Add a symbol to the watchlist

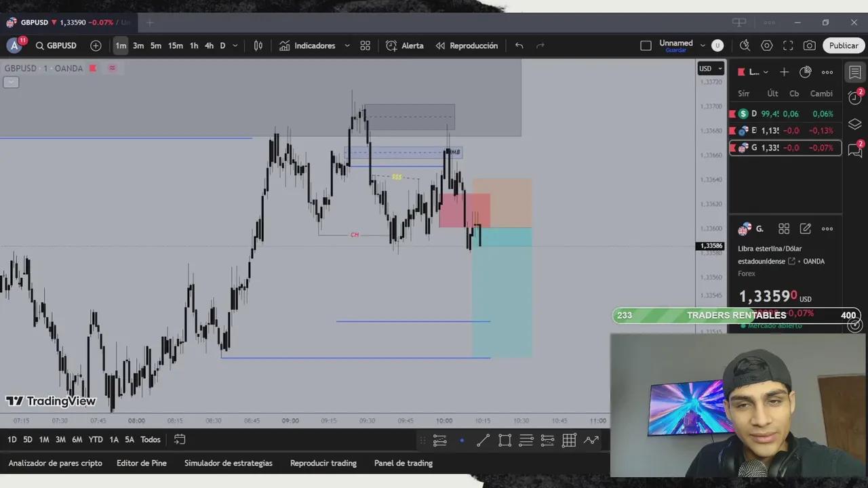coord(784,72)
